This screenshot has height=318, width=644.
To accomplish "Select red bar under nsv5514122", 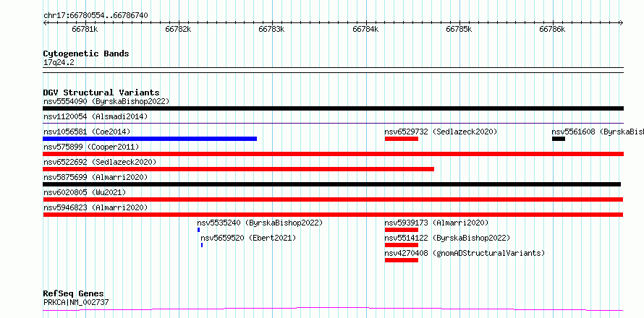I will click(402, 245).
